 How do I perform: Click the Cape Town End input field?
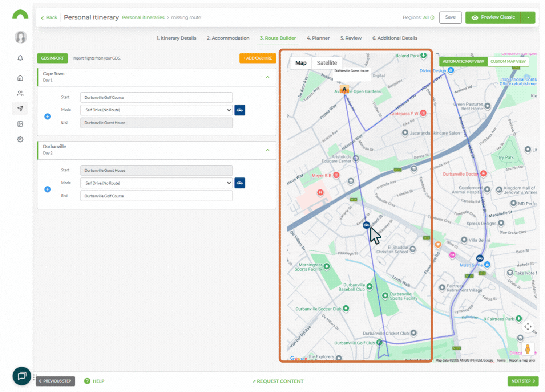(x=157, y=123)
